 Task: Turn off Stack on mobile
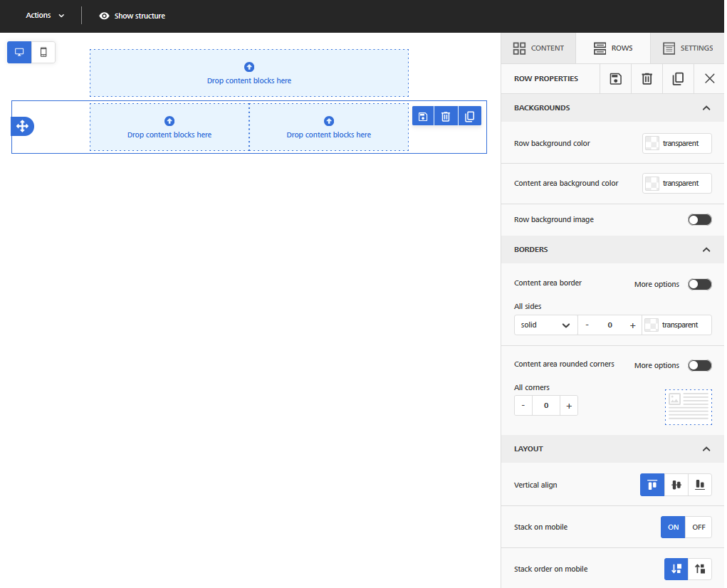699,527
